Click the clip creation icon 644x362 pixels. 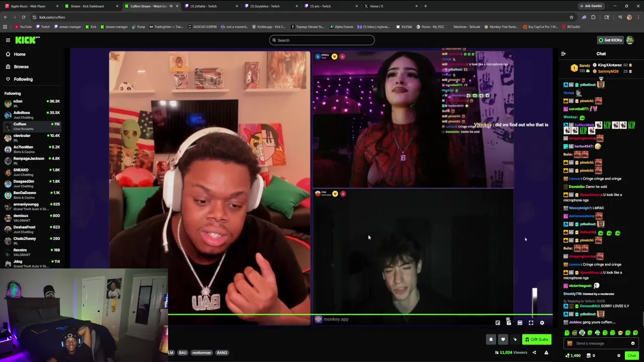click(509, 323)
